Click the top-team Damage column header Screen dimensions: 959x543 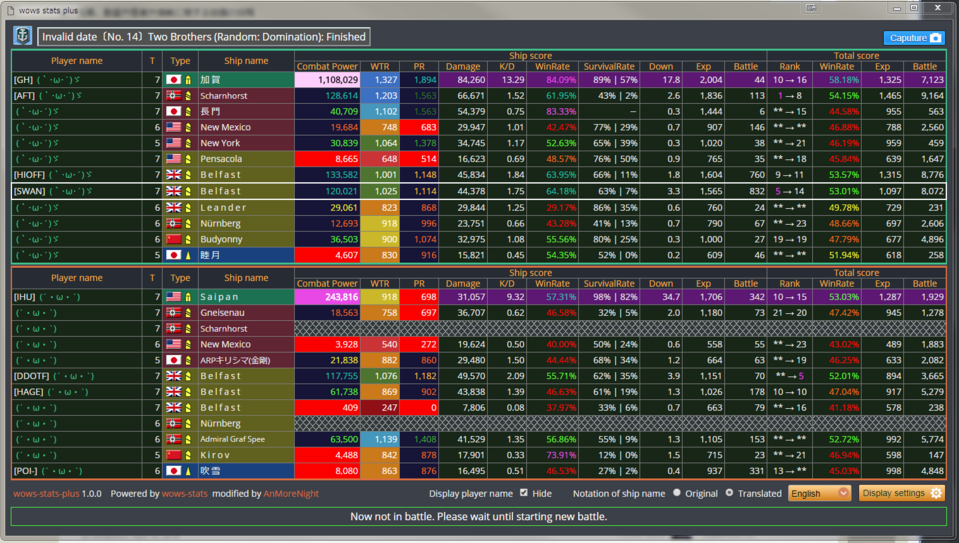click(463, 67)
